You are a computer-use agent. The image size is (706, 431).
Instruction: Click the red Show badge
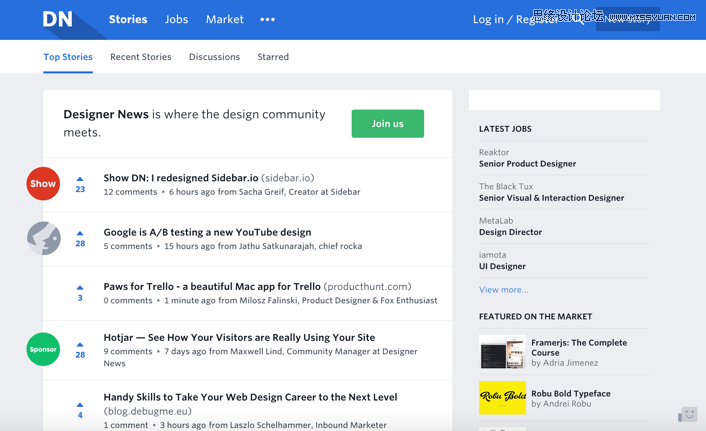coord(43,184)
